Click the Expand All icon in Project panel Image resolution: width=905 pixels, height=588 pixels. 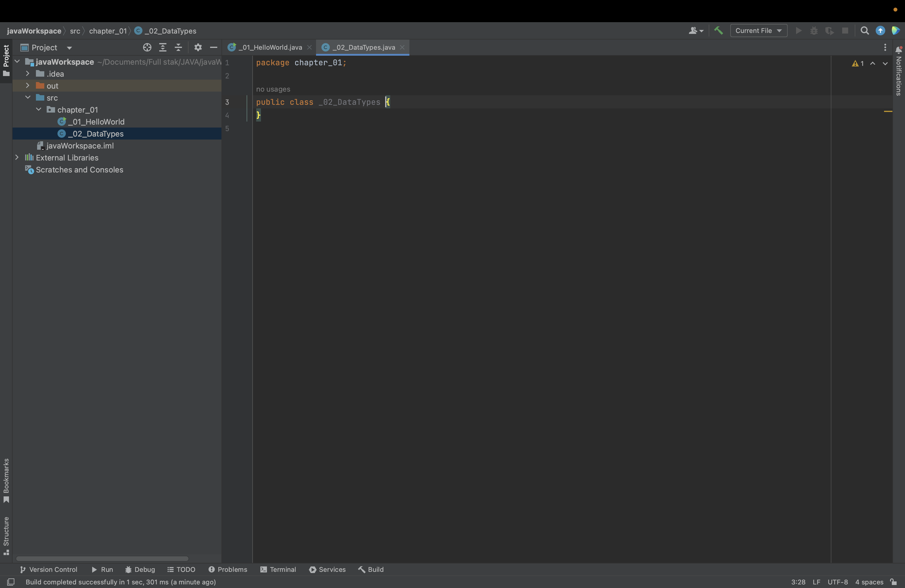coord(163,47)
